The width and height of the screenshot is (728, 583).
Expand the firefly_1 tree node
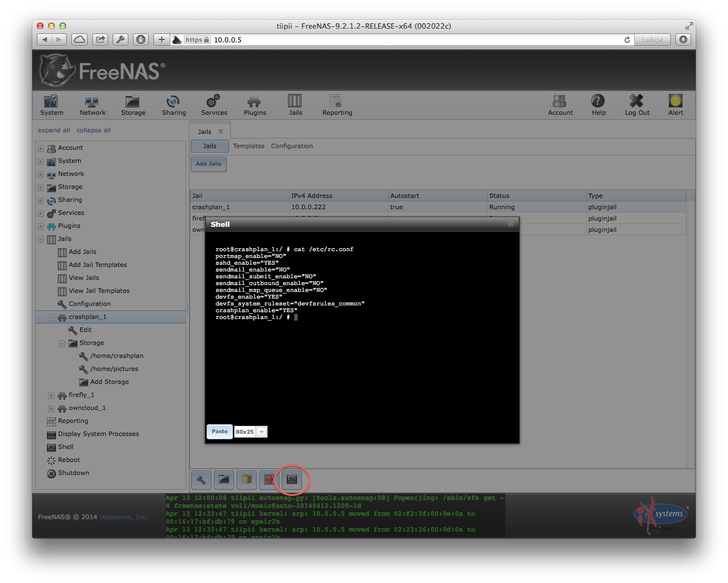pyautogui.click(x=51, y=395)
